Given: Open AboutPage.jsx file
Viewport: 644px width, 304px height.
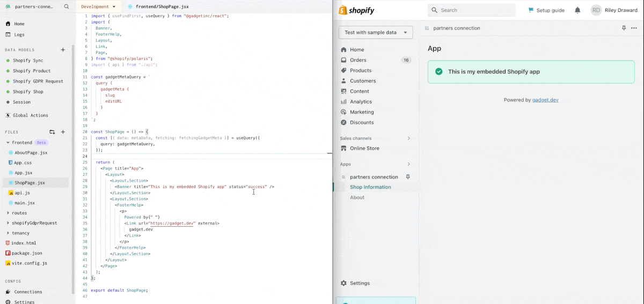Looking at the screenshot, I should (31, 153).
